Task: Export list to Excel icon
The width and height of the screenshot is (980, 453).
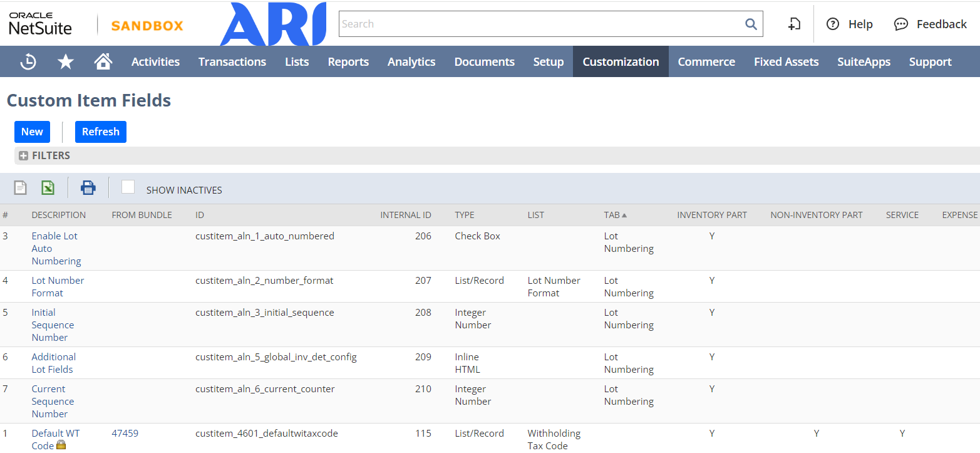Action: pyautogui.click(x=48, y=187)
